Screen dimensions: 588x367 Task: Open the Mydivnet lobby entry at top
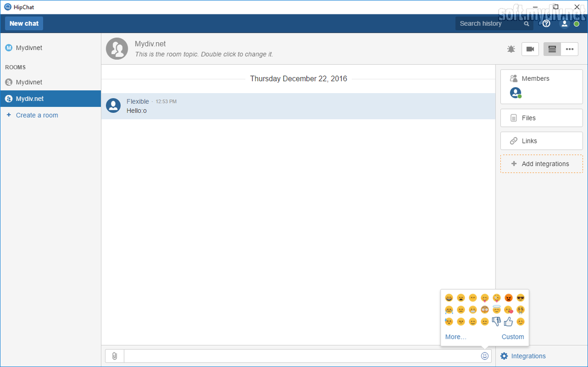(x=51, y=48)
